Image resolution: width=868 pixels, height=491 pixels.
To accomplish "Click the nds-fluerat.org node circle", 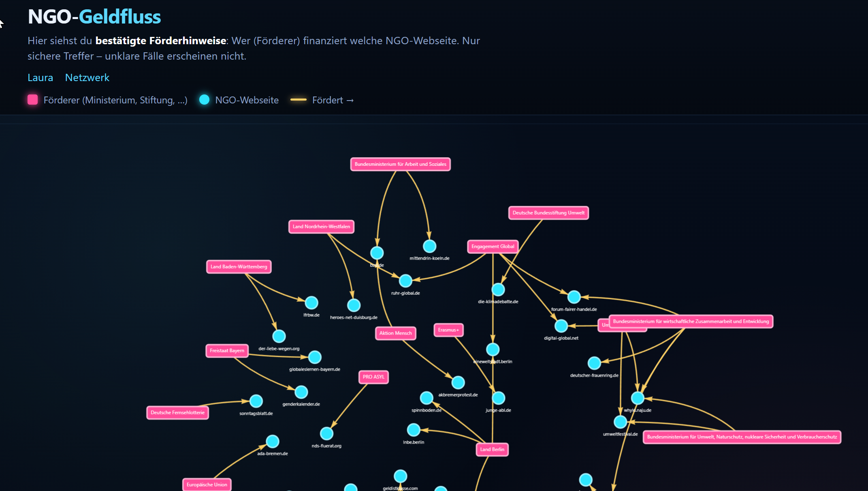I will click(326, 433).
